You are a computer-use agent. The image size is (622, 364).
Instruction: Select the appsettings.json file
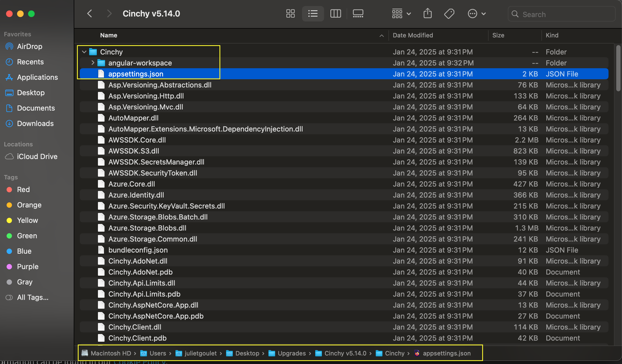pos(344,74)
